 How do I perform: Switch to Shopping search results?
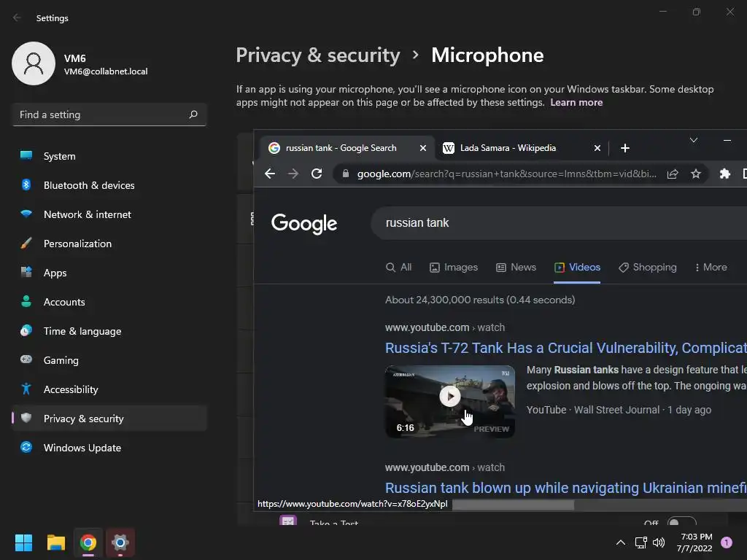point(648,267)
